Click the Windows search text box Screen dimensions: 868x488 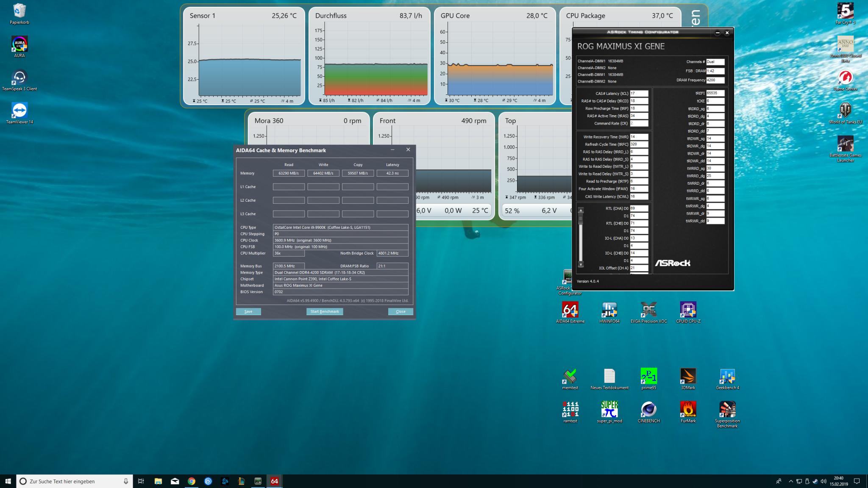pos(74,481)
